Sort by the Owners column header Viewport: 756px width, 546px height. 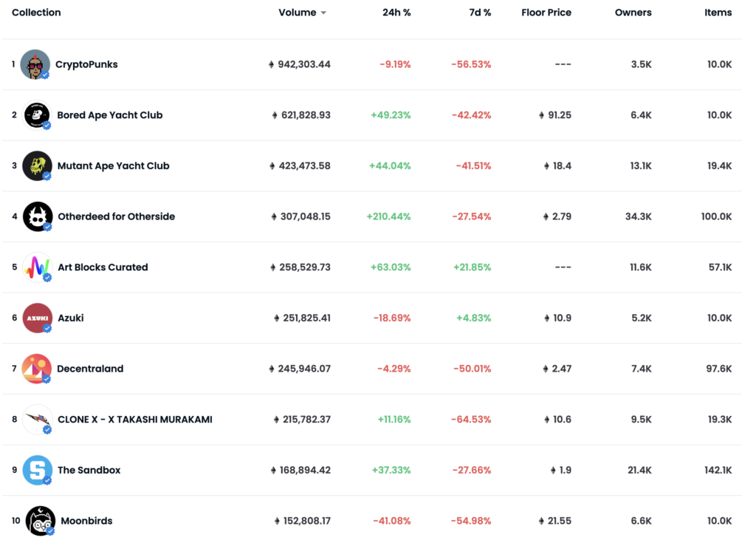pos(633,13)
